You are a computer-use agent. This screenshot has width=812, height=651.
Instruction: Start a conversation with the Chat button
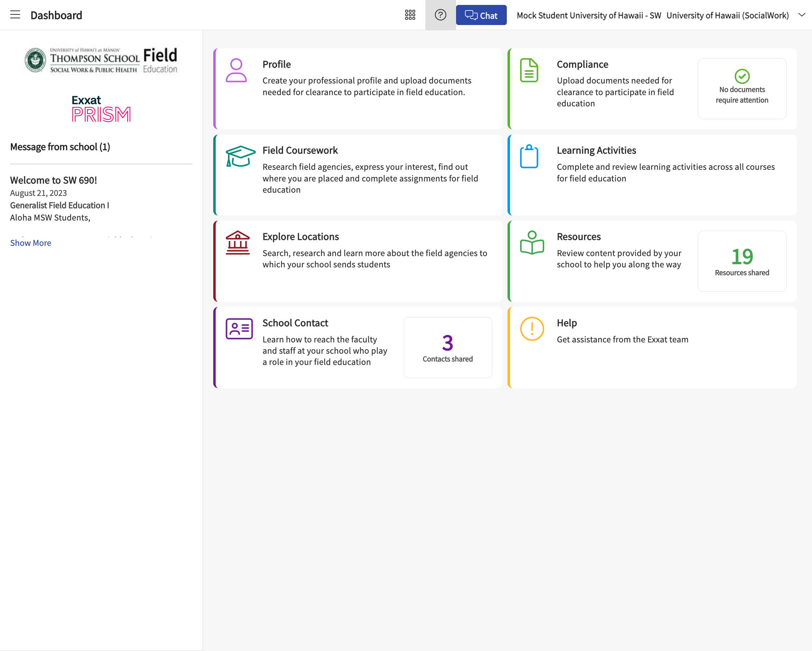point(481,15)
